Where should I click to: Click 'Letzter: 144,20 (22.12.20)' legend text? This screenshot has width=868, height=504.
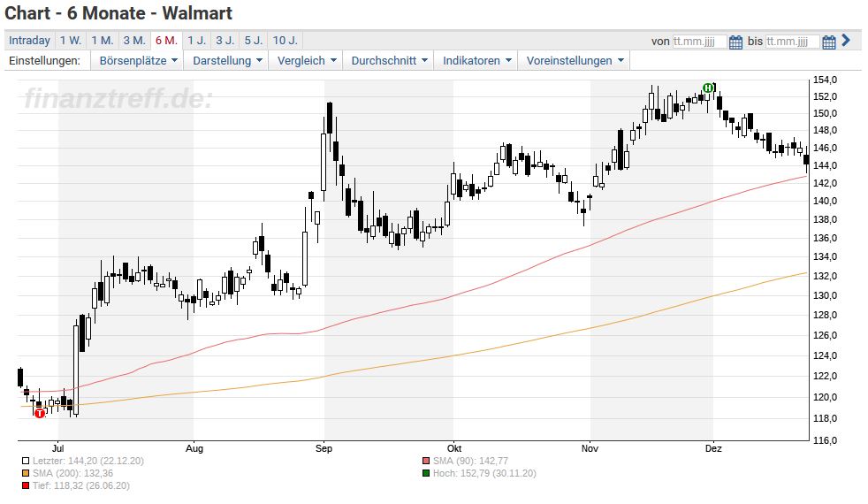[88, 461]
